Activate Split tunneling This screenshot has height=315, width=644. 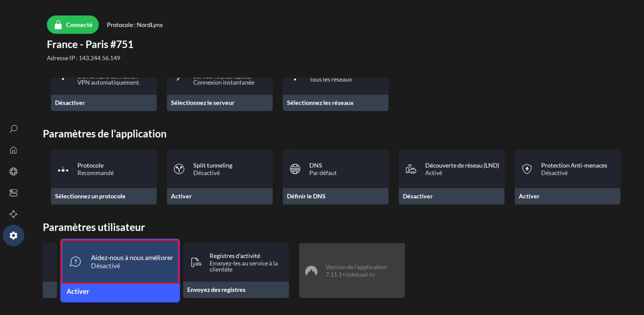[219, 196]
